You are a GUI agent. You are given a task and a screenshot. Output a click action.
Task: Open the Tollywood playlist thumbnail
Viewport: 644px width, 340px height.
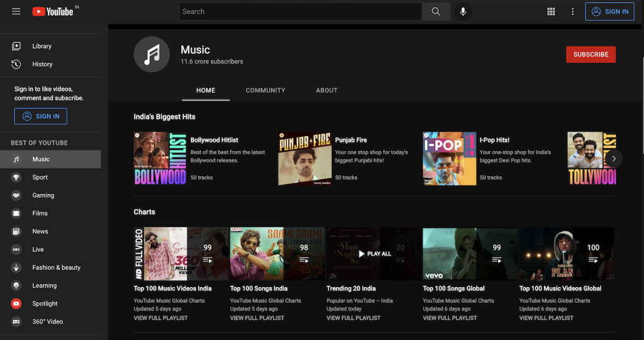point(591,159)
